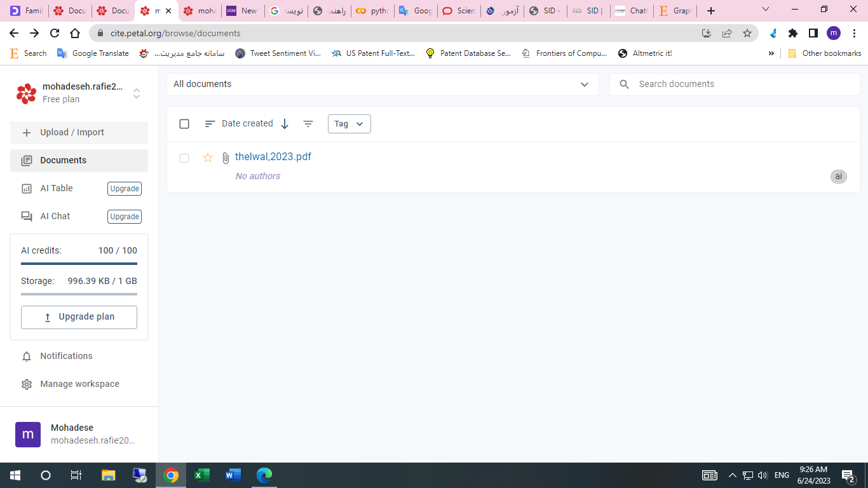Open thelwal,2023.pdf document
The height and width of the screenshot is (488, 868).
point(273,157)
